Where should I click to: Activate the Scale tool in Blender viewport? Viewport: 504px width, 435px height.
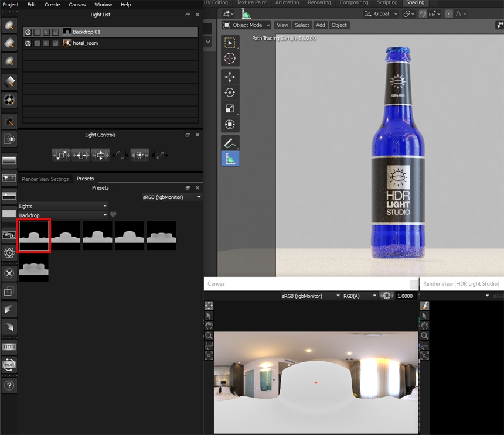(230, 108)
